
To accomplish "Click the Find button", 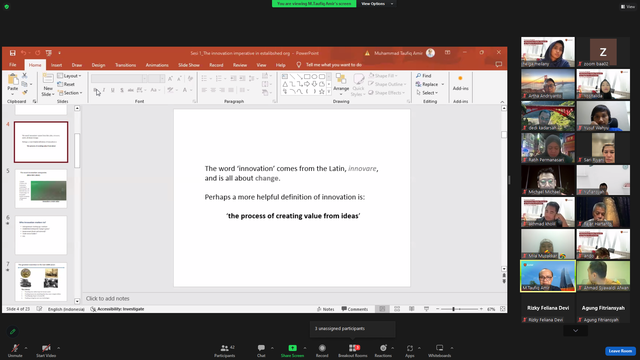I will pos(424,76).
